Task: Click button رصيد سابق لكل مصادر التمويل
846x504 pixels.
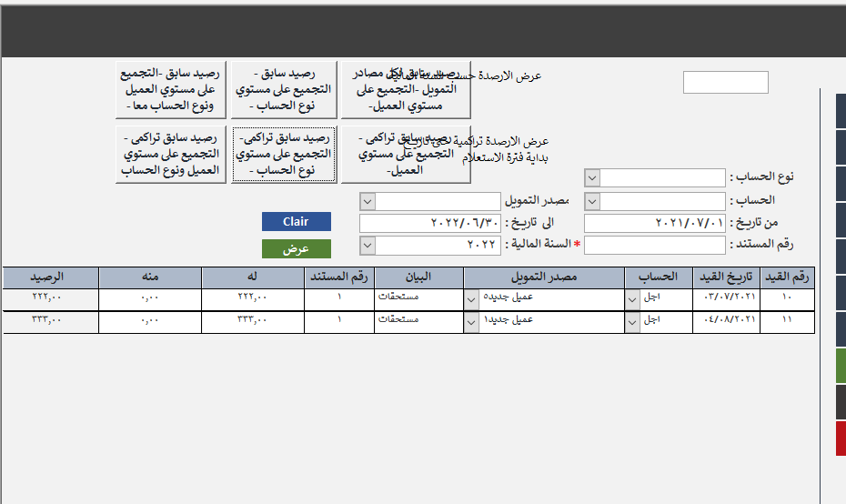Action: coord(406,89)
